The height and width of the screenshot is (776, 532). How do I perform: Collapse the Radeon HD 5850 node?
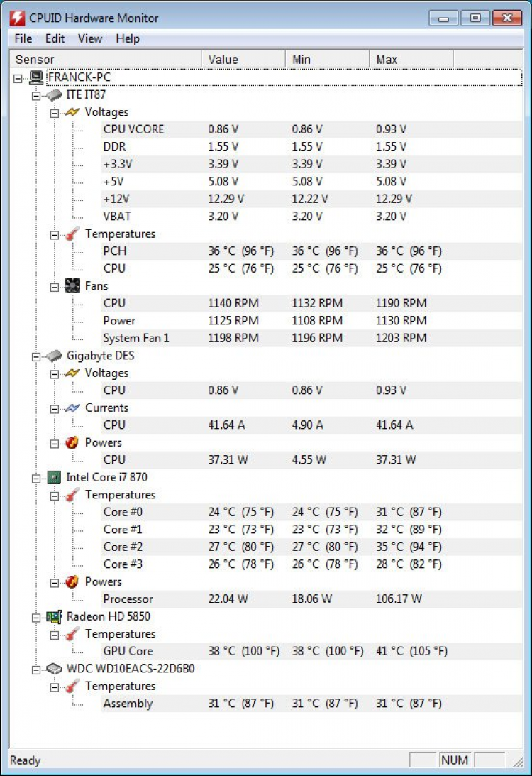[36, 617]
